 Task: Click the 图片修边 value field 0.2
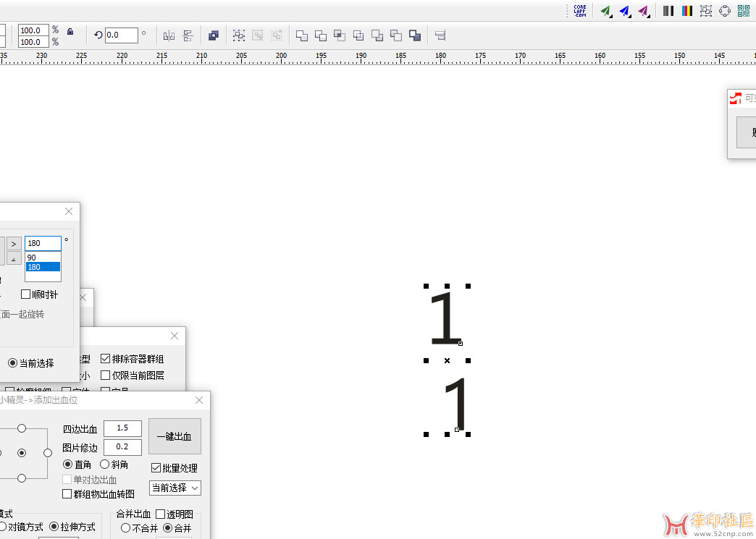pos(122,447)
